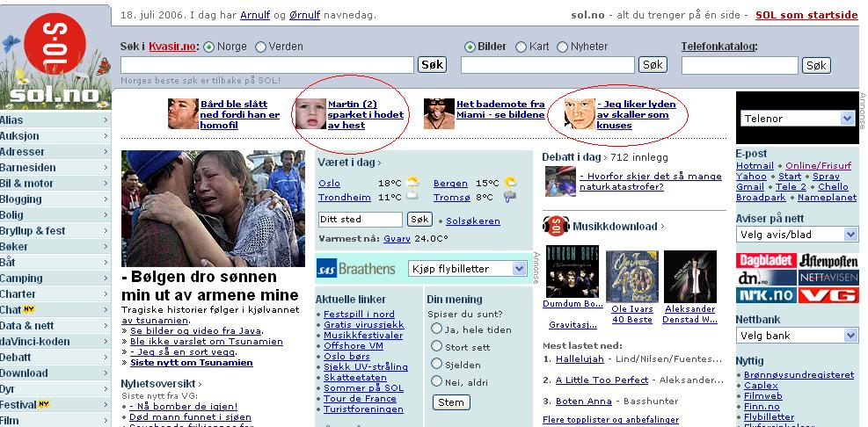Image resolution: width=868 pixels, height=427 pixels.
Task: Open the Bil & motor sidebar item
Action: coord(55,183)
